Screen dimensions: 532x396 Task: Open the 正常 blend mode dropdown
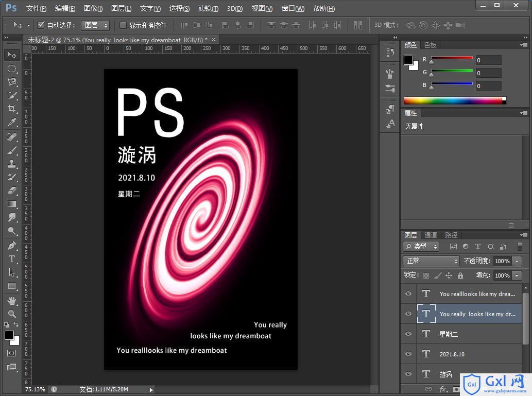point(431,261)
